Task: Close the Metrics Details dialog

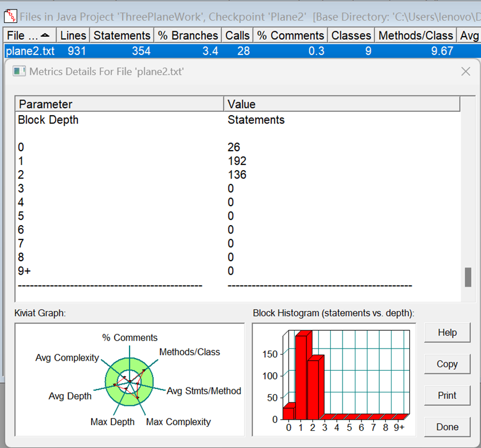Action: coord(465,72)
